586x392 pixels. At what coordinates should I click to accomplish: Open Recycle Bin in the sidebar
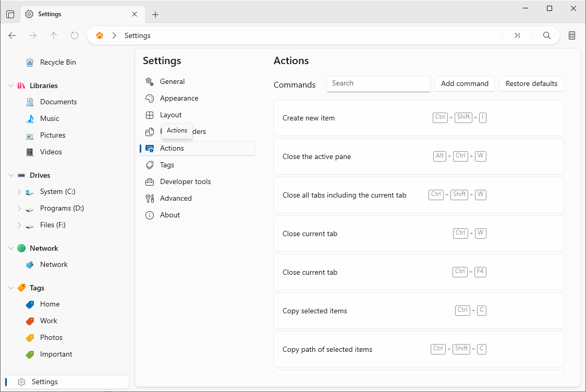(x=58, y=63)
